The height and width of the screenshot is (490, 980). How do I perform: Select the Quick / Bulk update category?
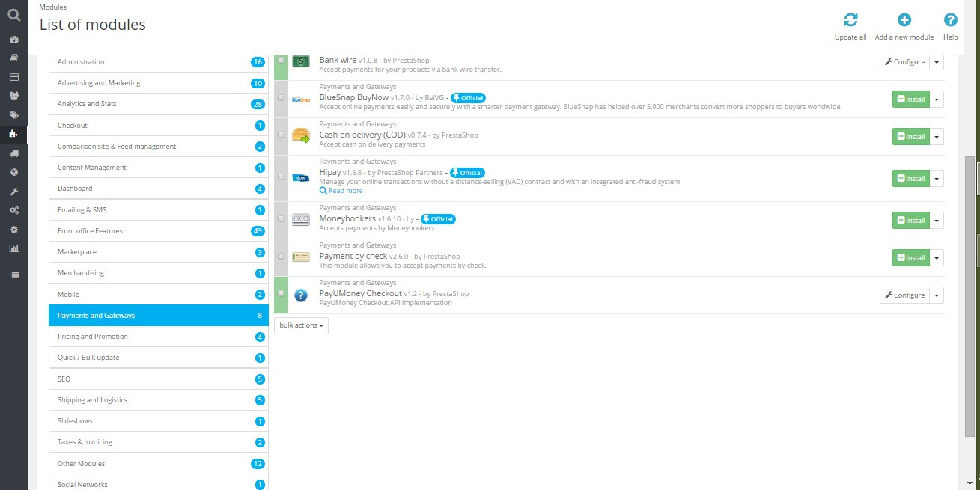click(159, 358)
